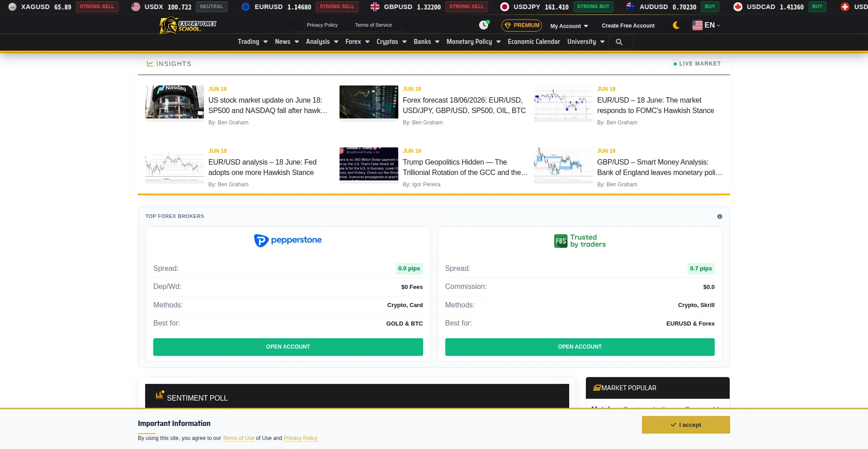This screenshot has width=868, height=449.
Task: Open the Forex forecast article thumbnail
Action: click(x=369, y=102)
